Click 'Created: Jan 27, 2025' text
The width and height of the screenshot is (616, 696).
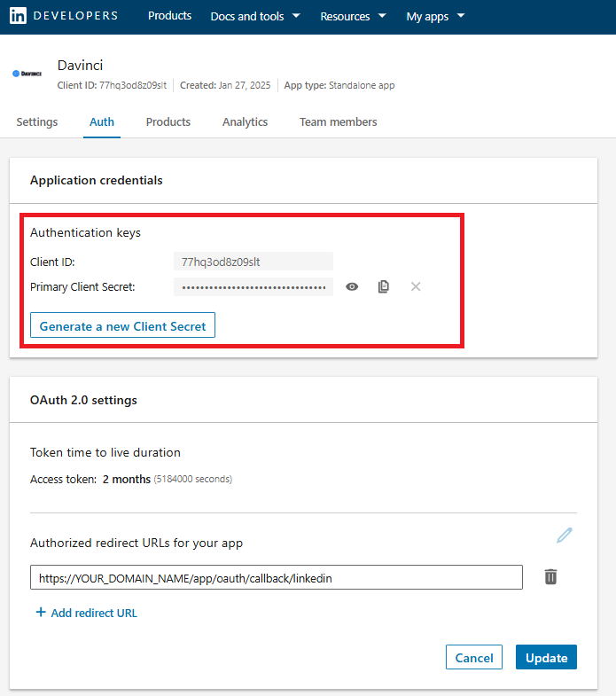click(225, 85)
